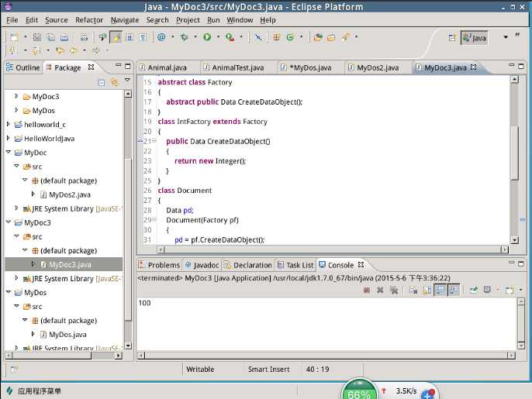Click Remove All Terminated Launches icon
This screenshot has width=532, height=399.
click(x=394, y=291)
